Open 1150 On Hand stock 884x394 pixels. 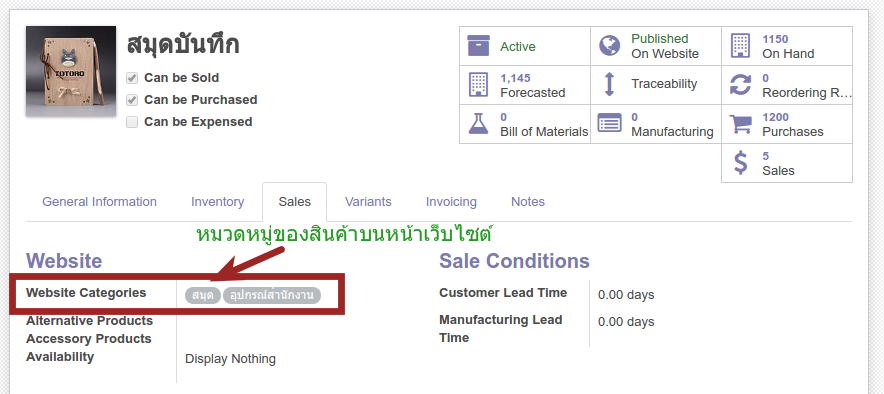point(788,46)
